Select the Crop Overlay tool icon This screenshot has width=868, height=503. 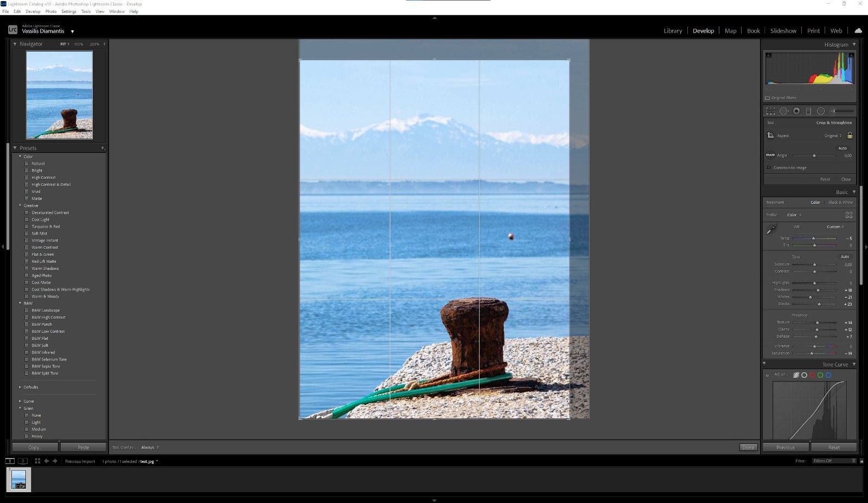click(x=770, y=111)
